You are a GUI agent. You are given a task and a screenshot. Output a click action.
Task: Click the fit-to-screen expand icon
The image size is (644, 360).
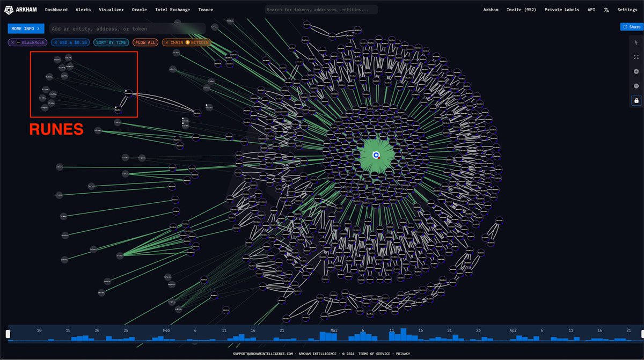pos(636,57)
